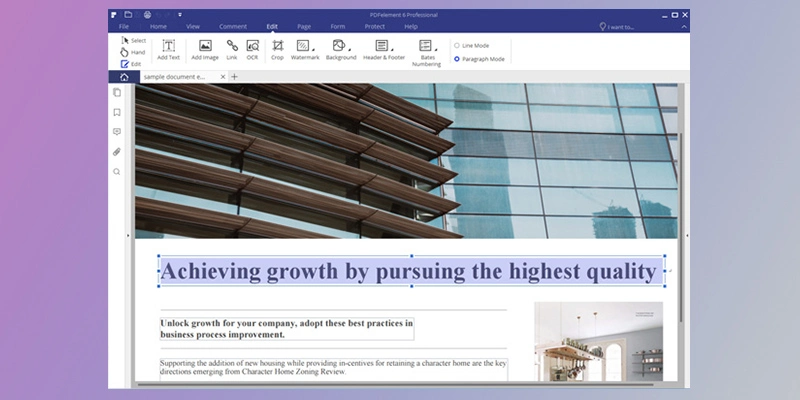Open the Comment ribbon tab
800x400 pixels.
(233, 27)
